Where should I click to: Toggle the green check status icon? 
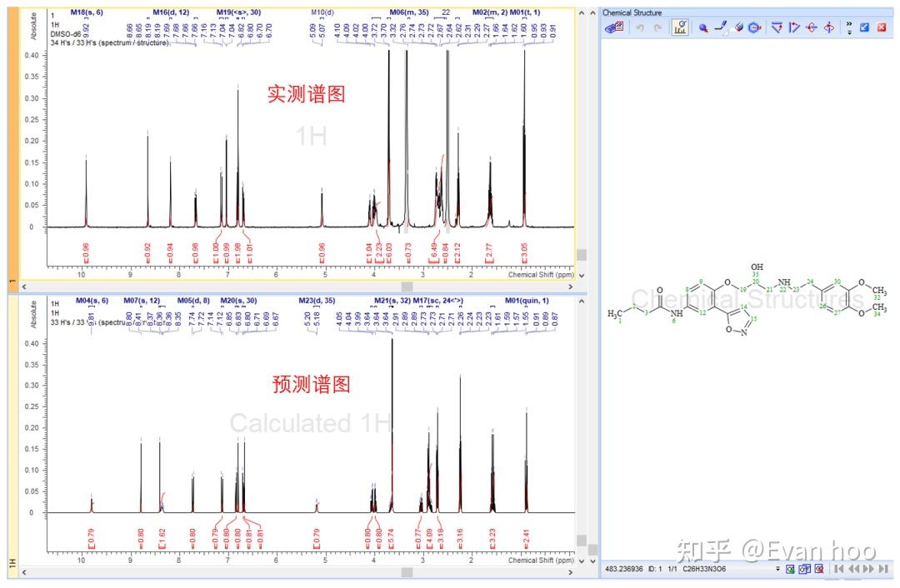click(x=790, y=570)
